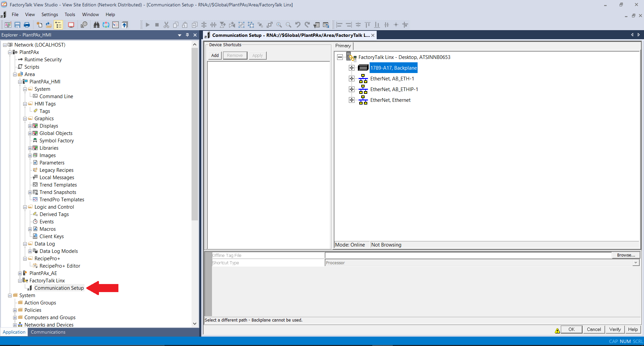
Task: Click the New application toolbar icon
Action: [x=39, y=25]
